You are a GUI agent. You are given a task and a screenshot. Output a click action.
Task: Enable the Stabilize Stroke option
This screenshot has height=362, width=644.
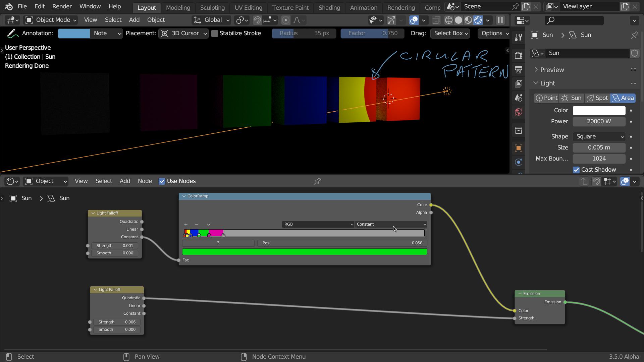click(x=215, y=33)
